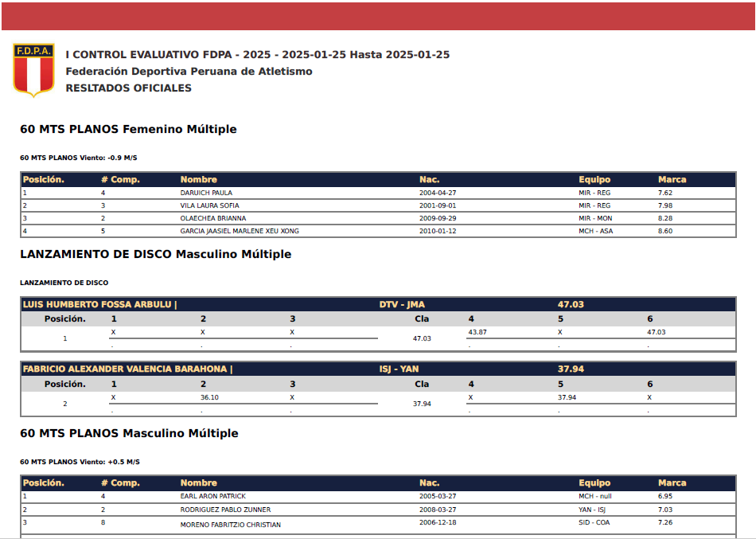Image resolution: width=756 pixels, height=539 pixels.
Task: Click OLAECHEA BRIANNA in the women's table
Action: 212,218
